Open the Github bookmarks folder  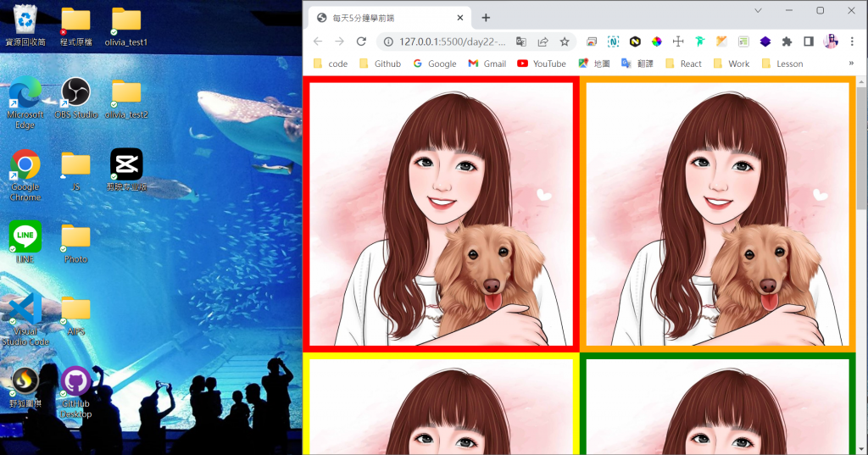(380, 64)
